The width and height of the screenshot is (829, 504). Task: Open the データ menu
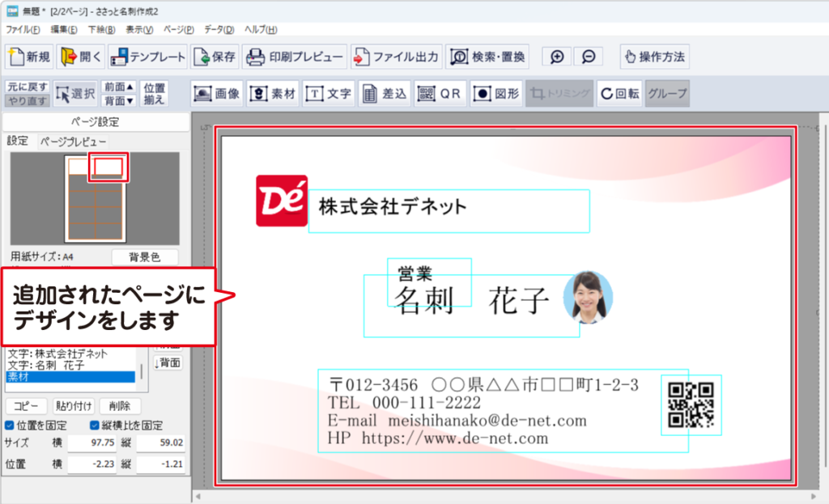pos(219,30)
